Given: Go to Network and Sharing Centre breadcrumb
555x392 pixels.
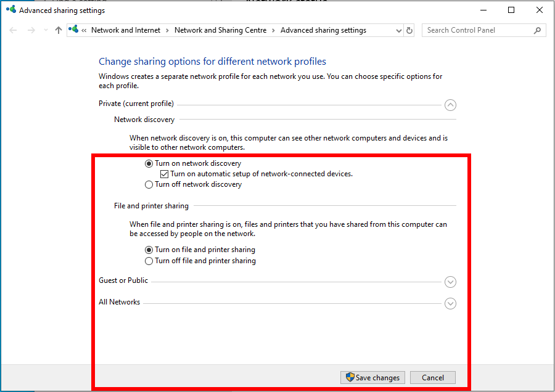Looking at the screenshot, I should [220, 30].
